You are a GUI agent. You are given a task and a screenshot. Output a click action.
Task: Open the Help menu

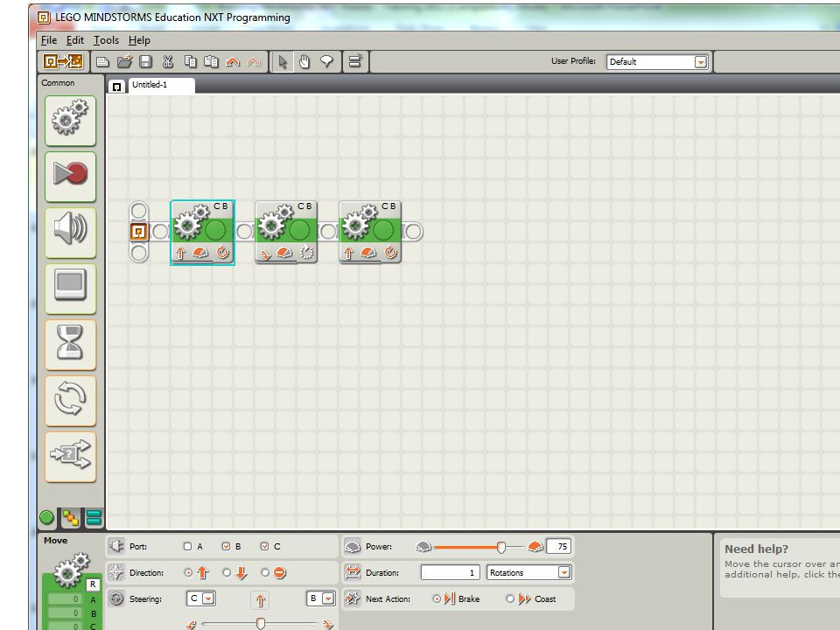point(139,40)
